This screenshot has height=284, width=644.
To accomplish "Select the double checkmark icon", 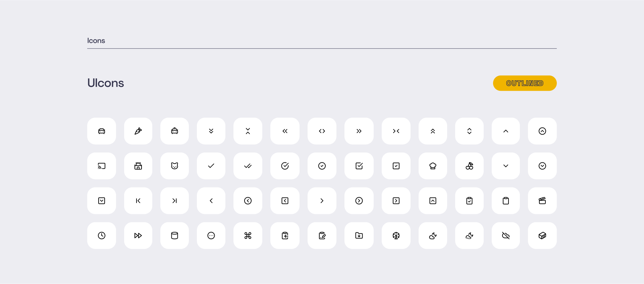I will (248, 166).
